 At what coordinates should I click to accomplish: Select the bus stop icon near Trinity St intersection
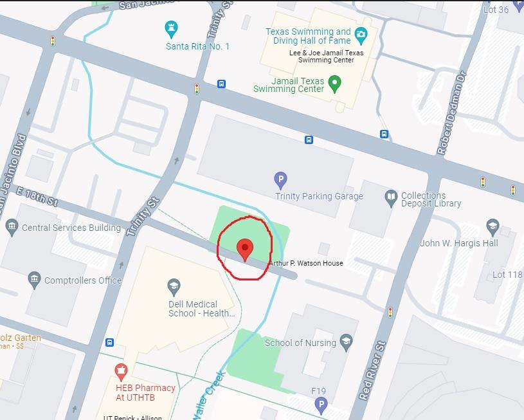[x=221, y=84]
